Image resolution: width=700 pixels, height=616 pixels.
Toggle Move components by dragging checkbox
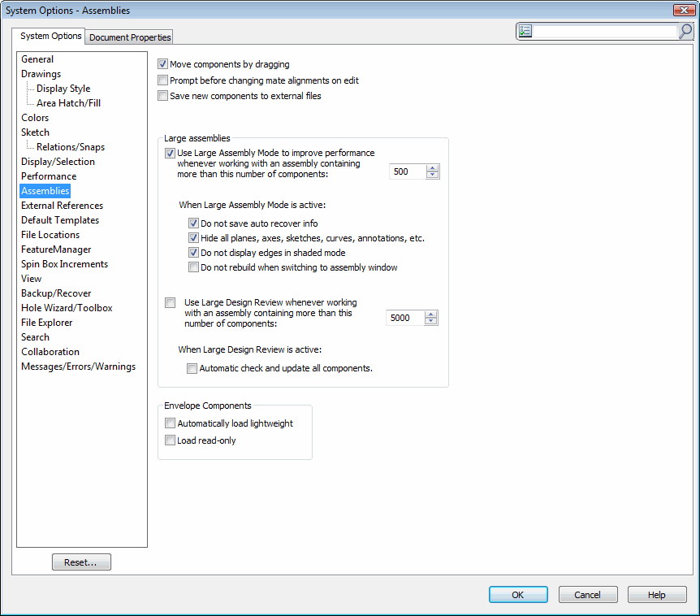(x=162, y=64)
